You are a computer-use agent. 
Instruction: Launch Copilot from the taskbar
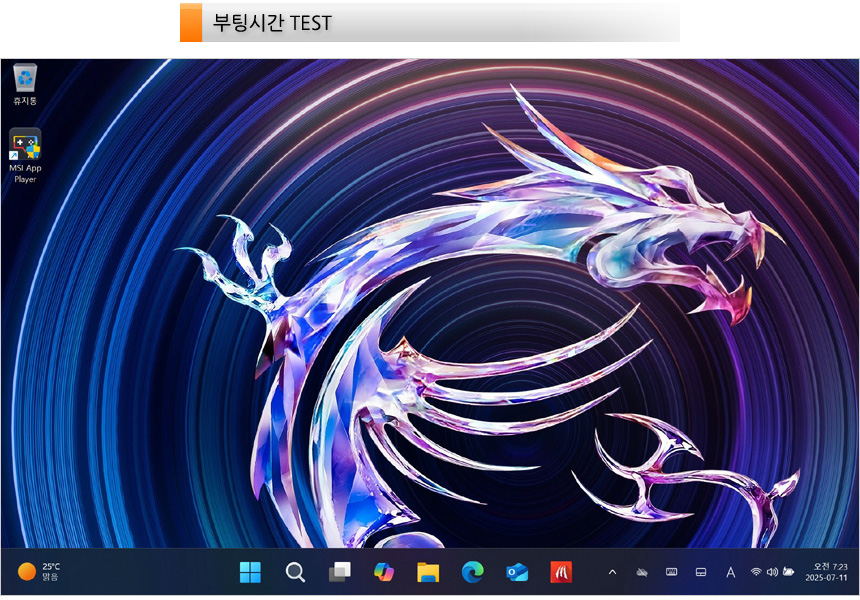coord(383,572)
